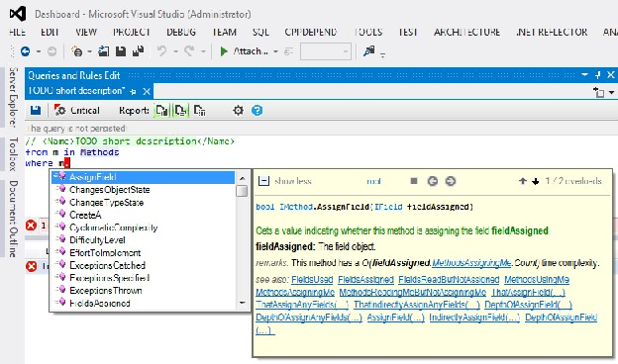The image size is (618, 364).
Task: Open the Toolbox side tab
Action: click(x=14, y=154)
